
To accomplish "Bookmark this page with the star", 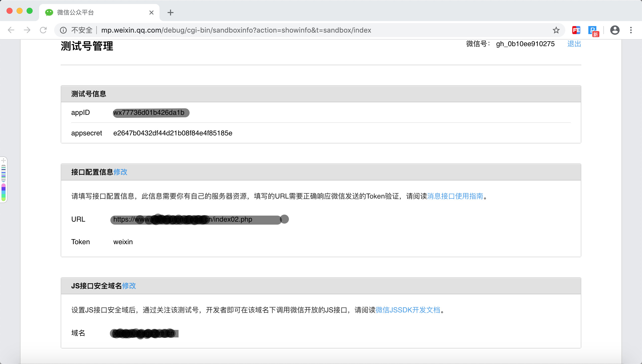I will click(x=556, y=30).
